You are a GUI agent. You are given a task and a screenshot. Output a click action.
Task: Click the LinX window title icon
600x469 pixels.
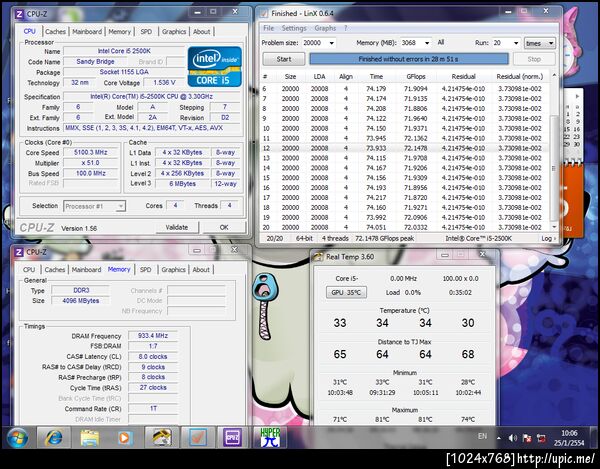coord(264,13)
